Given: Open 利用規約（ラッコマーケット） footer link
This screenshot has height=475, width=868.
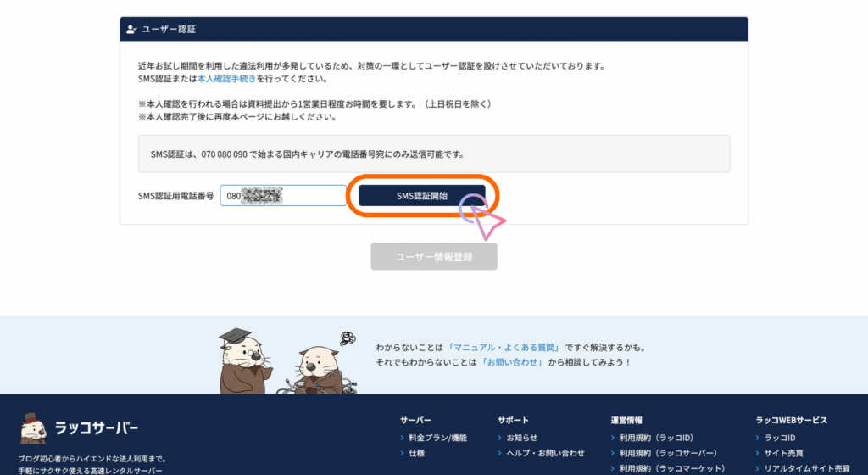Looking at the screenshot, I should point(672,469).
